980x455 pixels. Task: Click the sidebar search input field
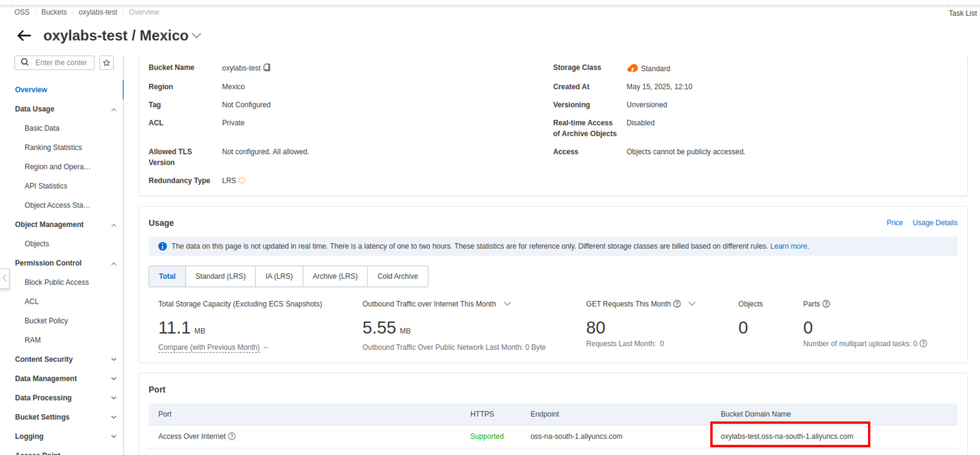click(61, 62)
